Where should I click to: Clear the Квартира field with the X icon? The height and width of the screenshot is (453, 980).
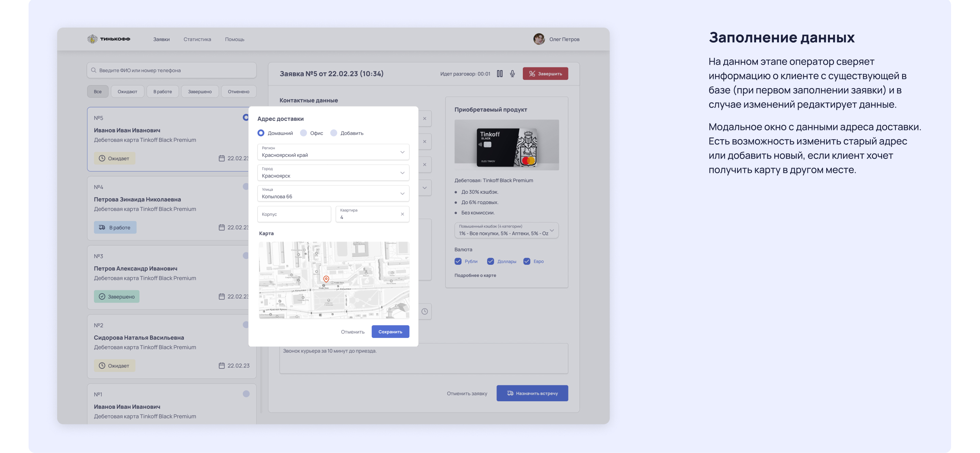coord(402,214)
